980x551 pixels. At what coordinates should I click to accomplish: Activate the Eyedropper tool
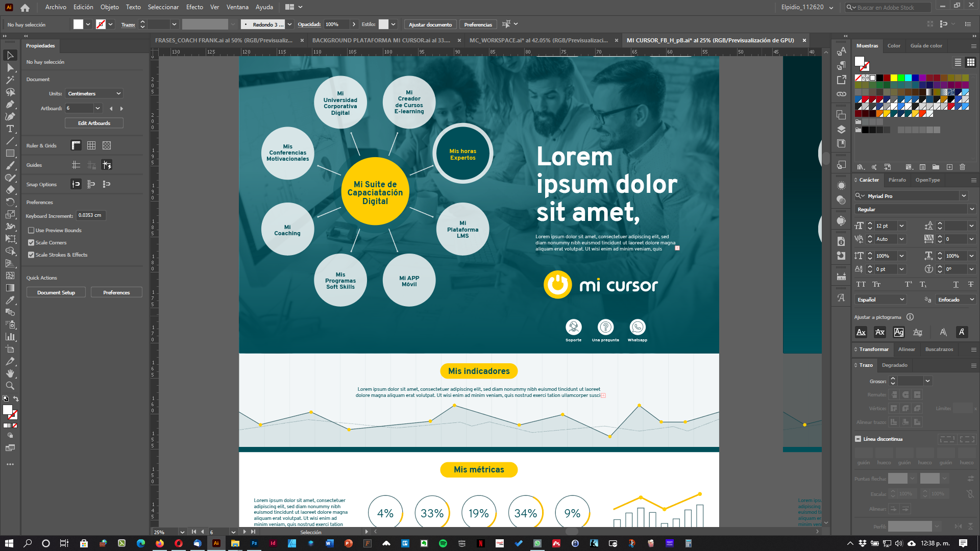click(x=10, y=300)
